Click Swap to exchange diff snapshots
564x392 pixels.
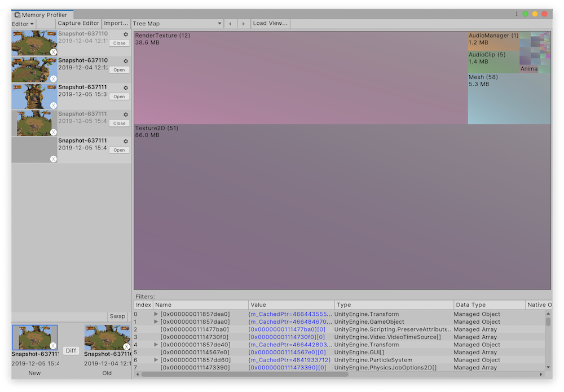tap(117, 316)
